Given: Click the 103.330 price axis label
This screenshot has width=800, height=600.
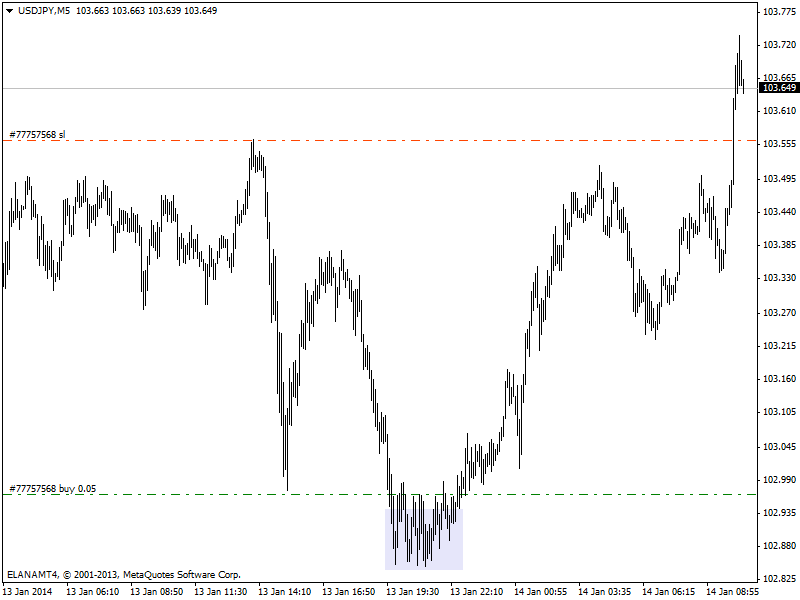Looking at the screenshot, I should click(x=779, y=278).
